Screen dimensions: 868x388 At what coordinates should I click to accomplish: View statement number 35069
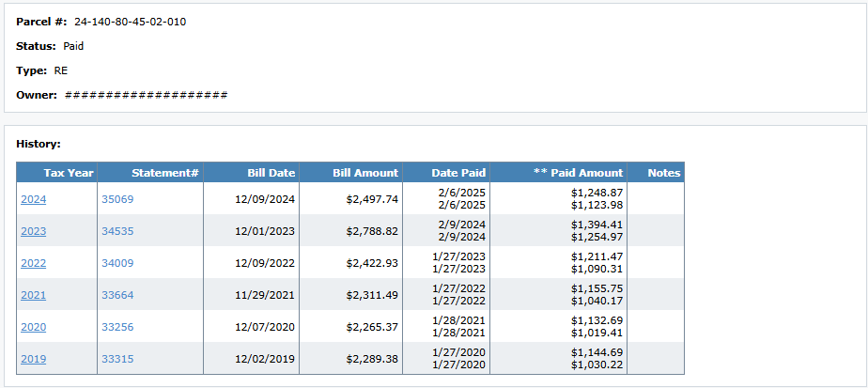[x=117, y=199]
